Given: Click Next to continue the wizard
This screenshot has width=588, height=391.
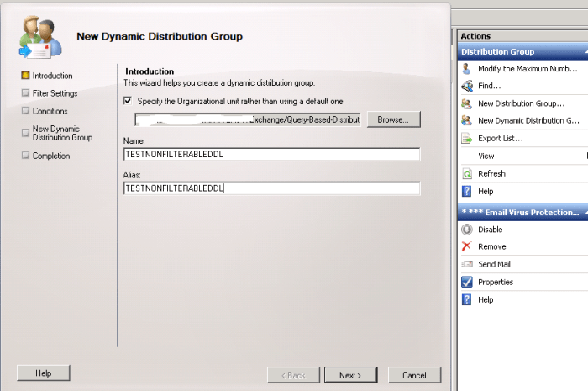Looking at the screenshot, I should coord(349,375).
